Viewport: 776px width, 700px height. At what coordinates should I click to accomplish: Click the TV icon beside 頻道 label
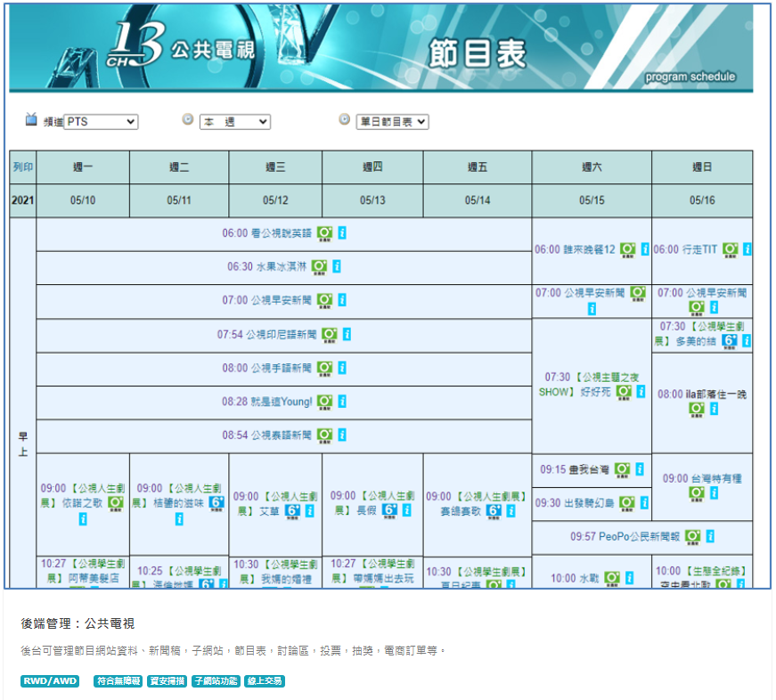point(31,119)
